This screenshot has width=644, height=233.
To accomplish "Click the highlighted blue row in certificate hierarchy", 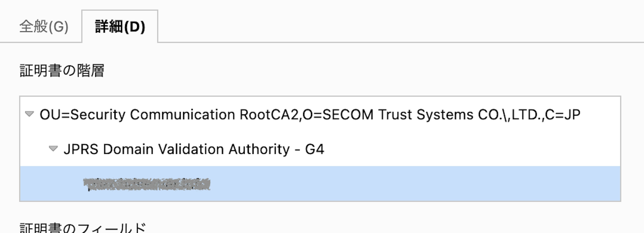I will 320,184.
